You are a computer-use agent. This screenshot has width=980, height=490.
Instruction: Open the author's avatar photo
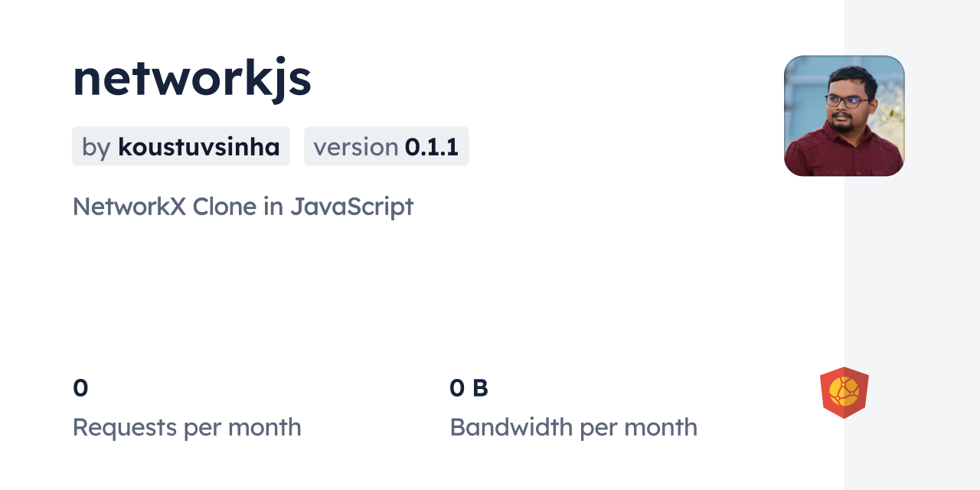pos(844,116)
